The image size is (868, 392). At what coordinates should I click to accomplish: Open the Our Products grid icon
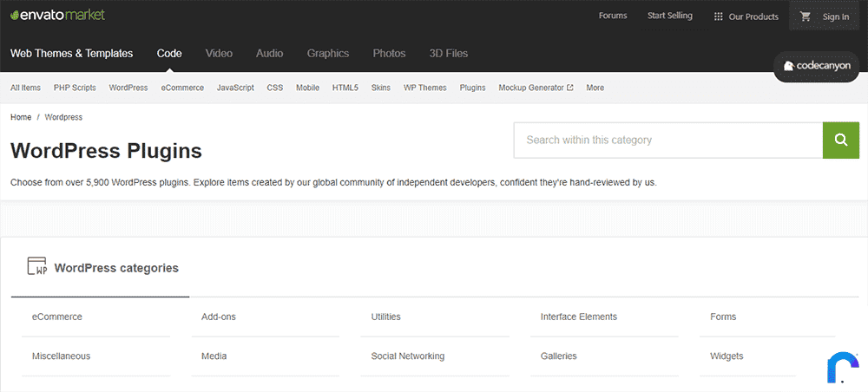coord(719,16)
